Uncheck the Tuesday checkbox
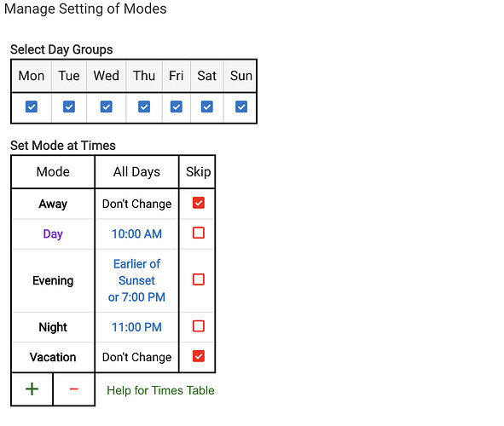Image resolution: width=504 pixels, height=426 pixels. click(69, 106)
